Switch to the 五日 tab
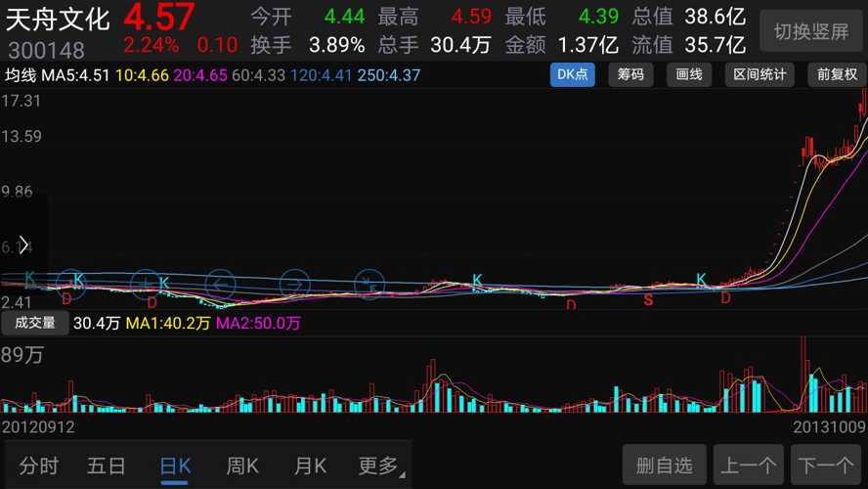The image size is (868, 489). tap(107, 466)
